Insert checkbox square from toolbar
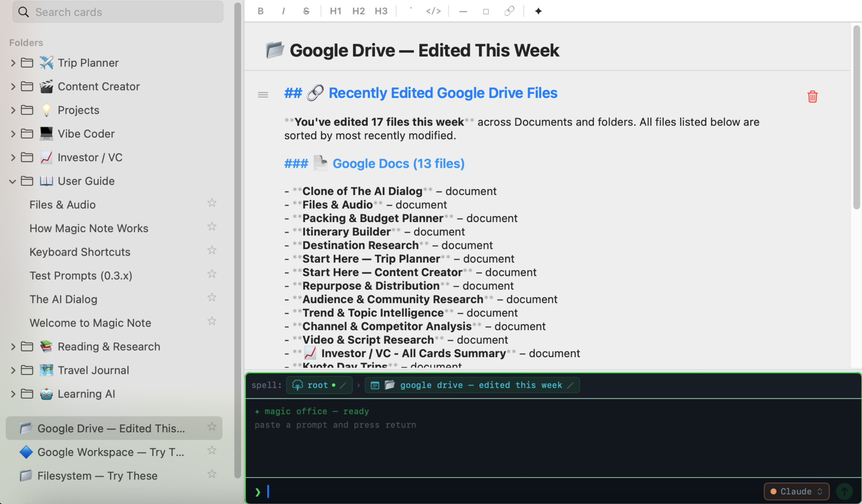The width and height of the screenshot is (862, 504). [x=486, y=11]
